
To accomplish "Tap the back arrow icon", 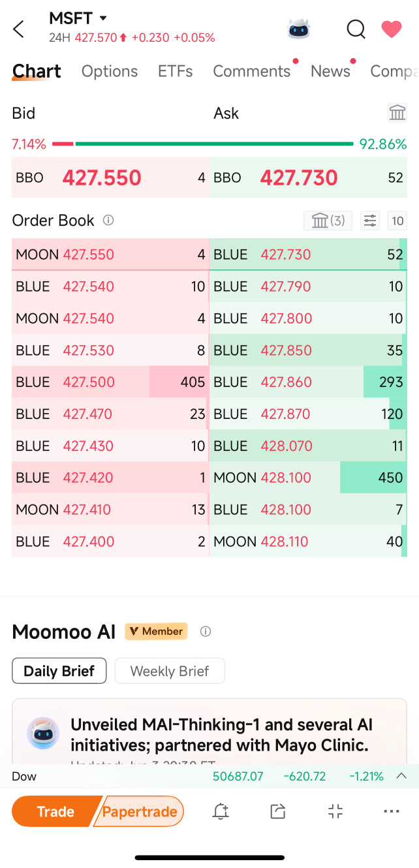I will pos(18,29).
